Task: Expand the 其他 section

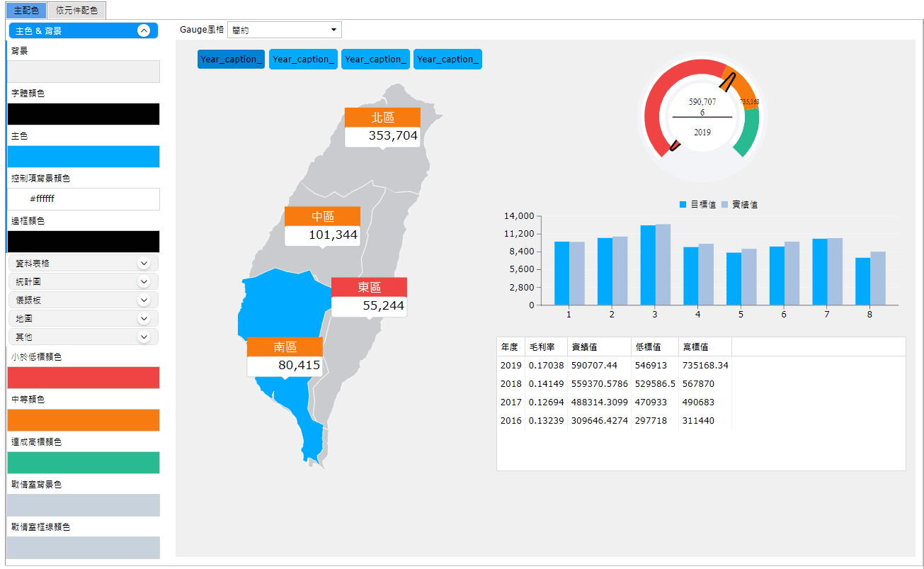Action: [x=84, y=337]
